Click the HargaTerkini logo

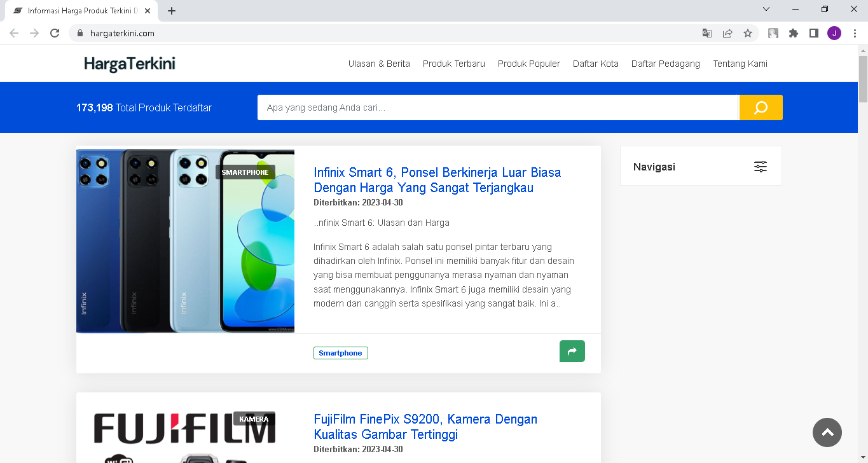click(x=130, y=64)
